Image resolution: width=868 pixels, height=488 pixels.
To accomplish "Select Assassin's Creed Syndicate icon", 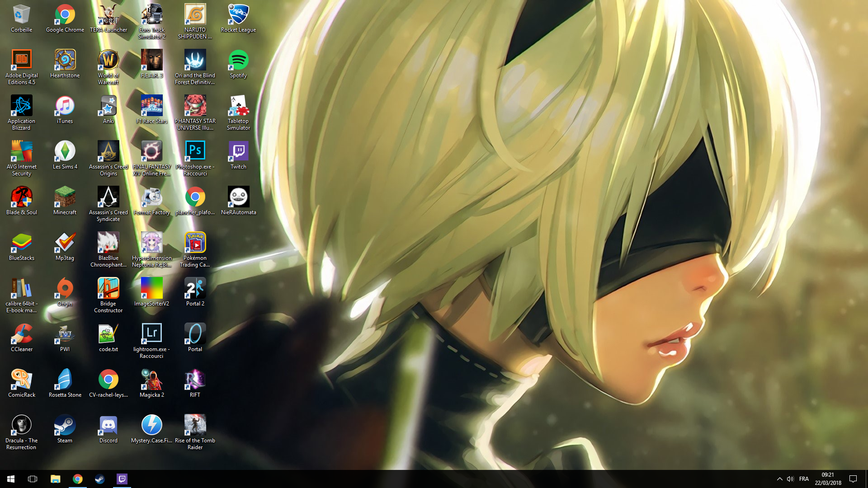I will pos(108,204).
